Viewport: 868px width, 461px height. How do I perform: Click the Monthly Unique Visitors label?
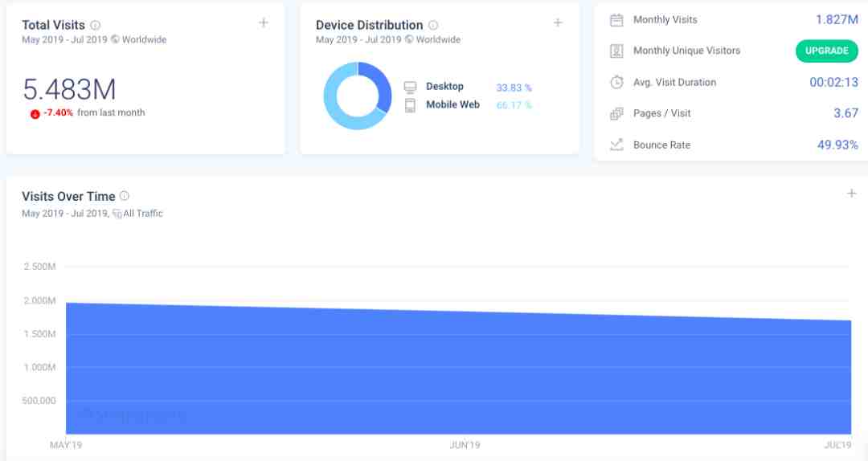pos(686,51)
